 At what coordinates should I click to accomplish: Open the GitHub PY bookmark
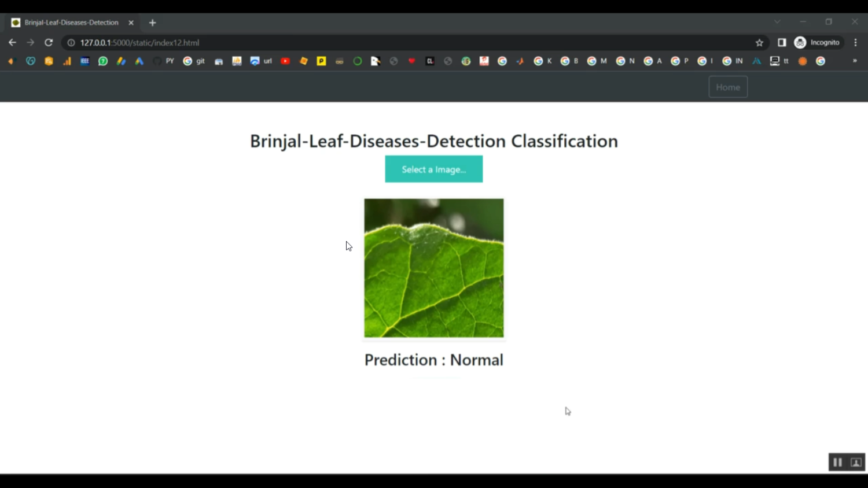coord(164,61)
